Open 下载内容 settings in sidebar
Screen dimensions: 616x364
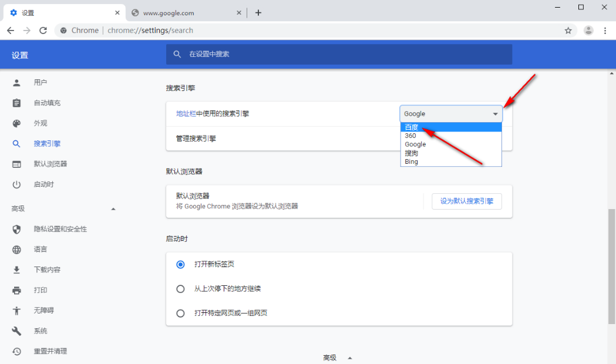coord(47,269)
